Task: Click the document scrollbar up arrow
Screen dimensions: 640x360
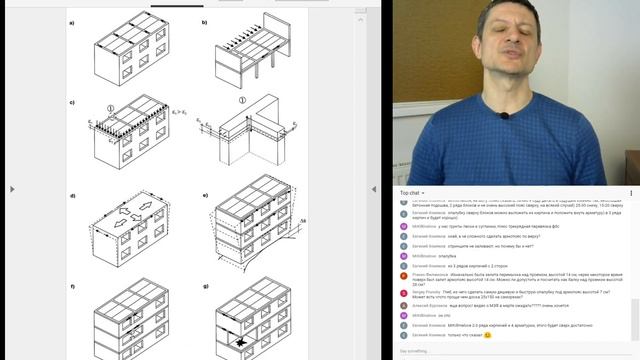Action: [x=360, y=19]
